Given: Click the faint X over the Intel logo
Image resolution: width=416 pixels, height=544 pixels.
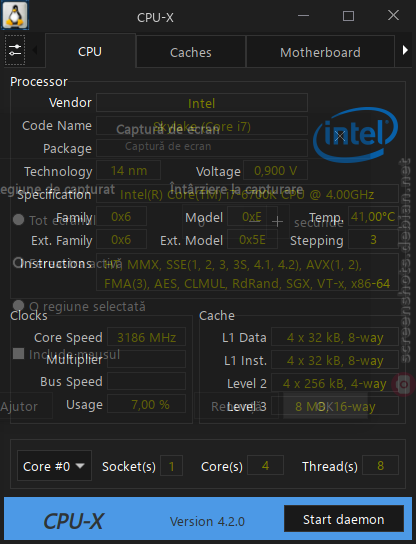Looking at the screenshot, I should pos(340,136).
